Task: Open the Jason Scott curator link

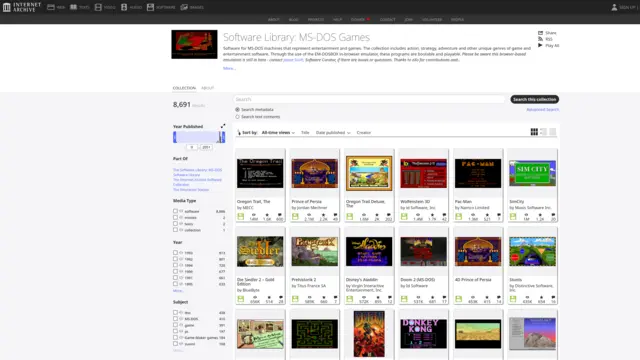Action: tap(293, 60)
